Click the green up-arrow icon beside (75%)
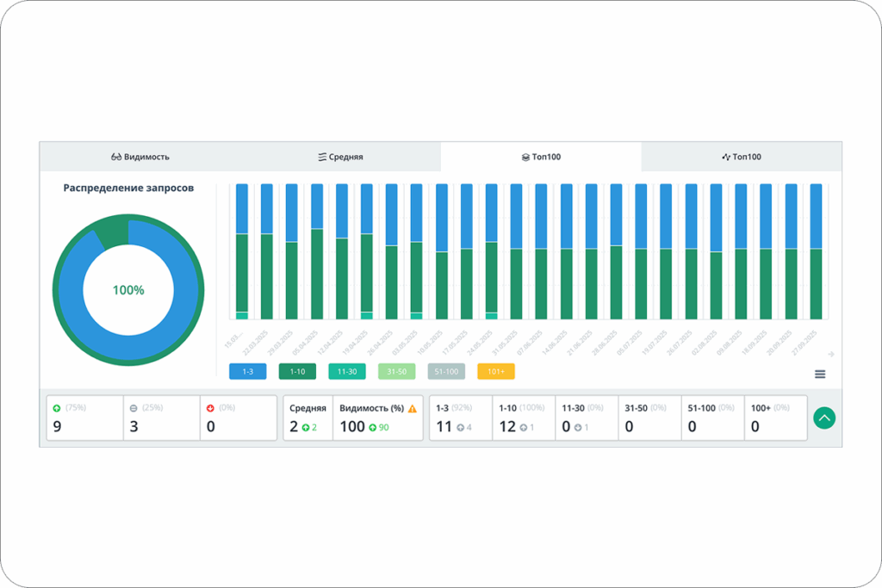This screenshot has width=882, height=588. (57, 408)
